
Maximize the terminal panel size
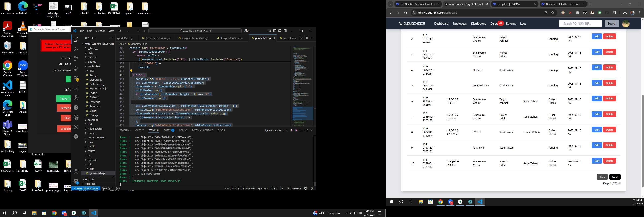(x=306, y=130)
